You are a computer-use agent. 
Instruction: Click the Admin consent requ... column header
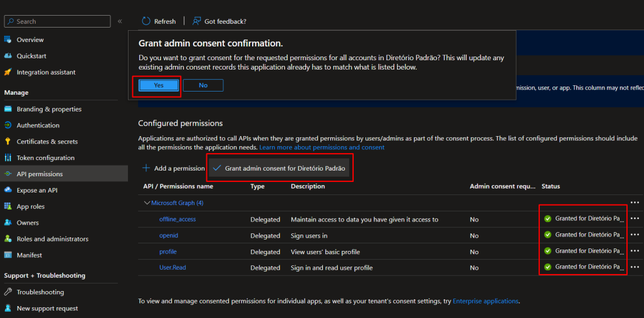(x=503, y=186)
